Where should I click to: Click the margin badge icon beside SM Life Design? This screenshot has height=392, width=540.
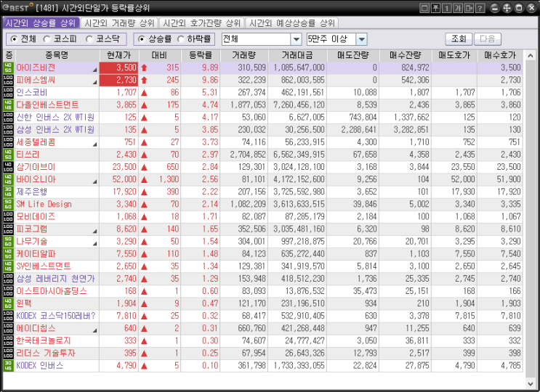click(8, 204)
